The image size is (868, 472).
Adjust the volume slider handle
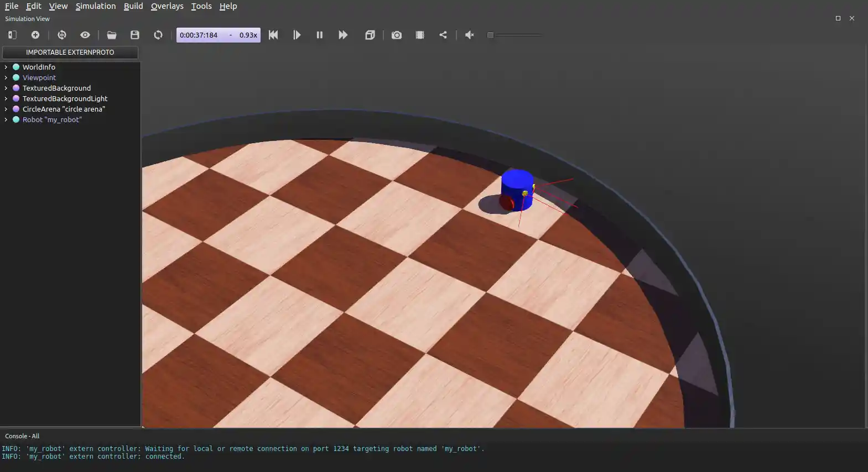pyautogui.click(x=490, y=35)
